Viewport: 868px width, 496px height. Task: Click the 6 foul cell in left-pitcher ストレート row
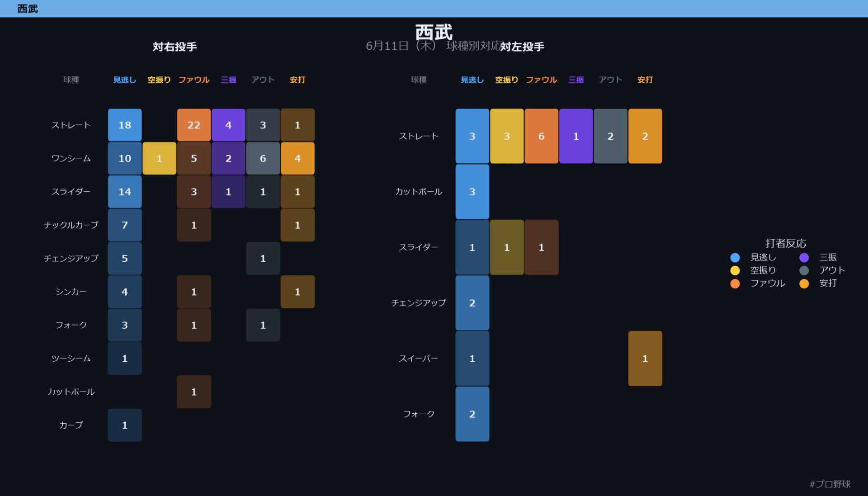click(542, 136)
